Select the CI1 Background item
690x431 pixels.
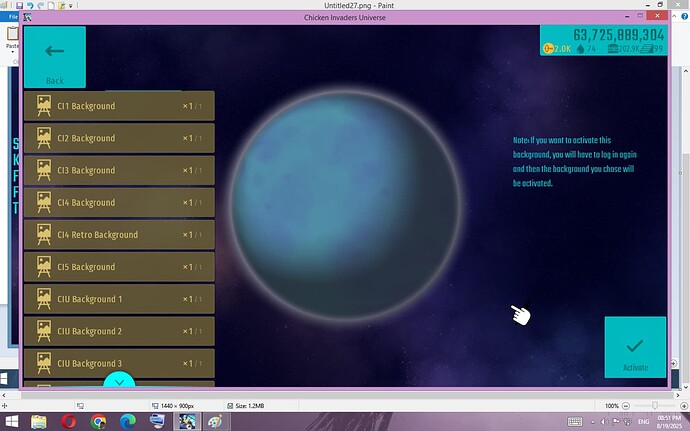click(119, 106)
